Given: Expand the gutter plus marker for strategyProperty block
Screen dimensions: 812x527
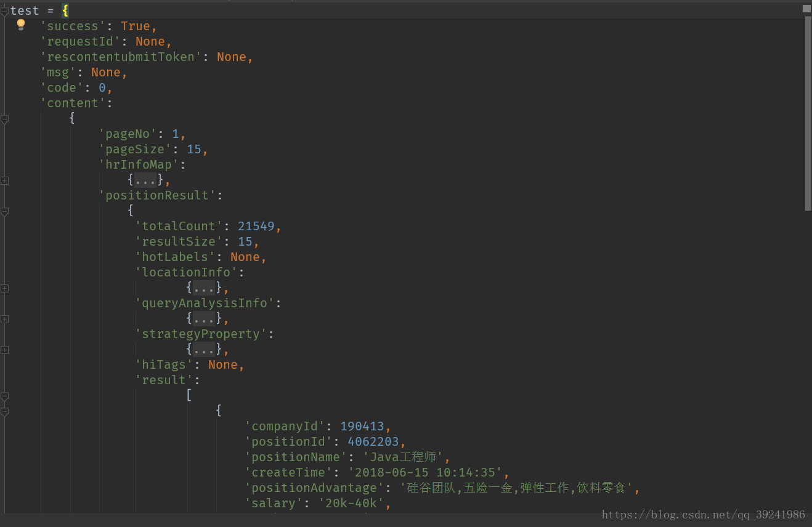Looking at the screenshot, I should 4,350.
